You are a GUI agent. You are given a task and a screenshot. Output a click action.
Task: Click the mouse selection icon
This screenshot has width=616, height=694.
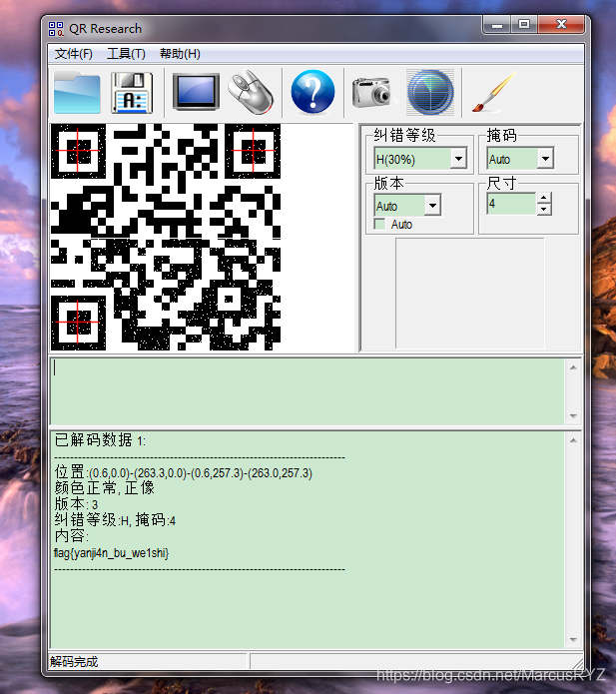pos(251,92)
